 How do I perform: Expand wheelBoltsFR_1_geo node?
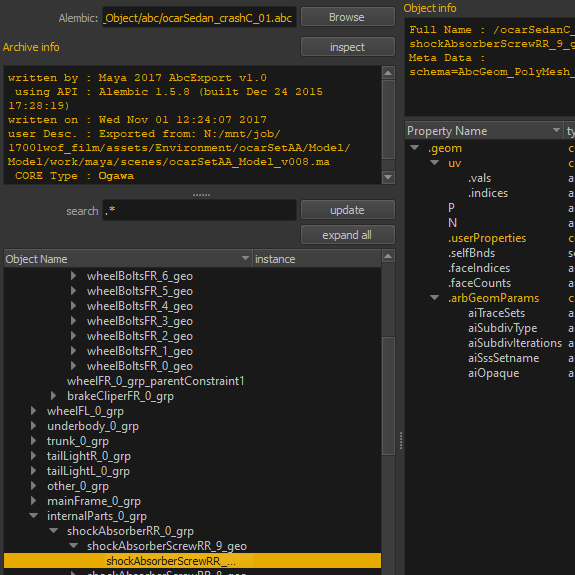click(x=73, y=351)
